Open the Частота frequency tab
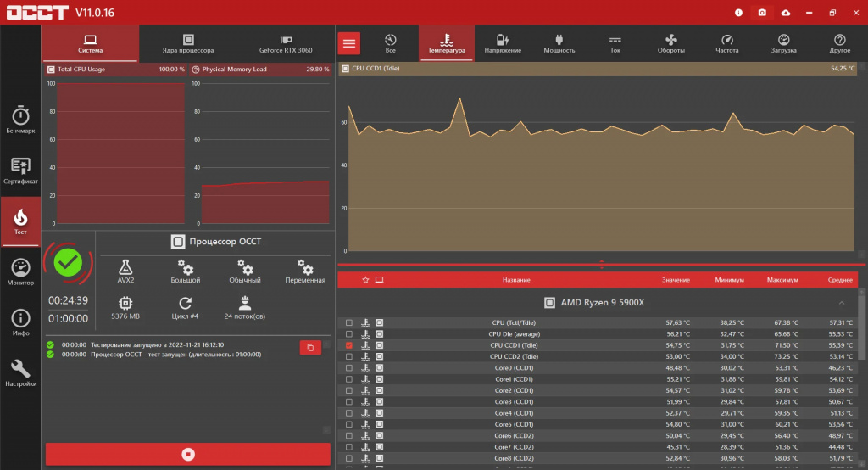 726,43
